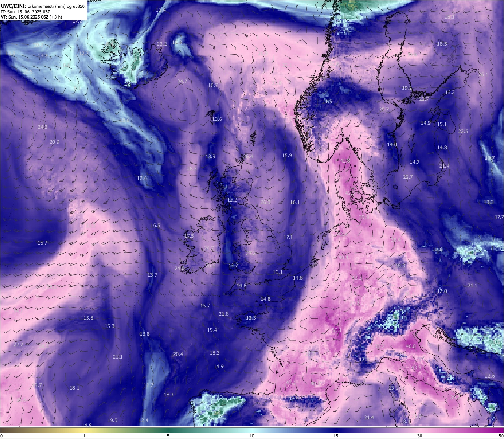Select the 23.2 value east of Iceland
The width and height of the screenshot is (504, 439).
click(x=162, y=44)
